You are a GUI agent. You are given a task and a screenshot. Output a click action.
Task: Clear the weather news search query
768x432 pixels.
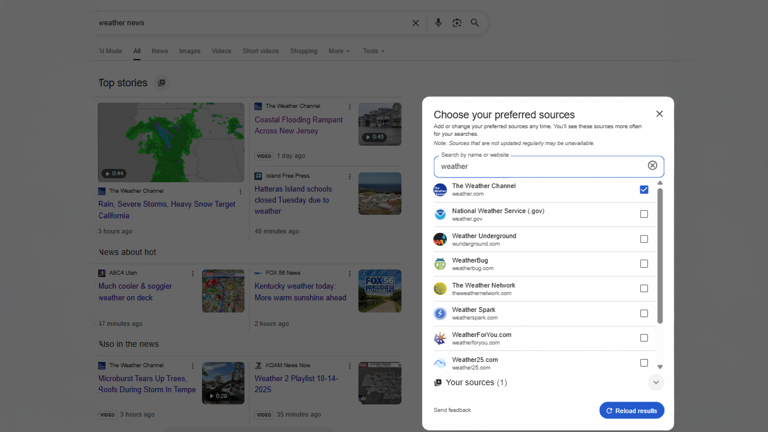point(415,23)
